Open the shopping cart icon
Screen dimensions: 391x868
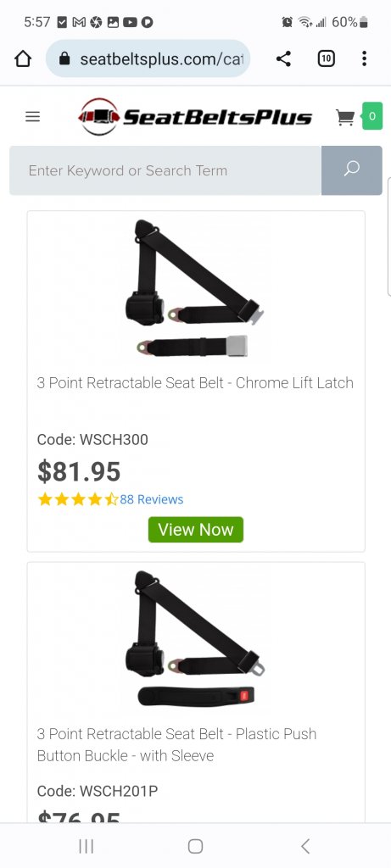pos(345,117)
